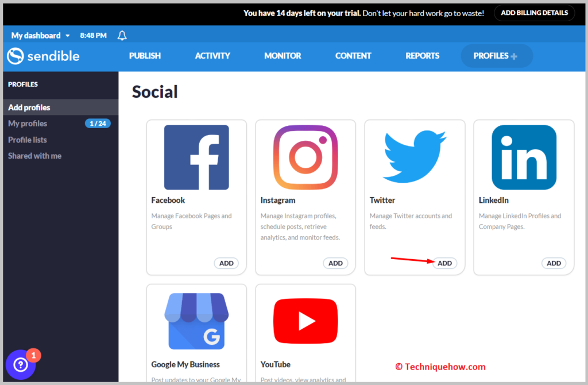This screenshot has height=385, width=588.
Task: Open the Activity menu
Action: pyautogui.click(x=212, y=56)
